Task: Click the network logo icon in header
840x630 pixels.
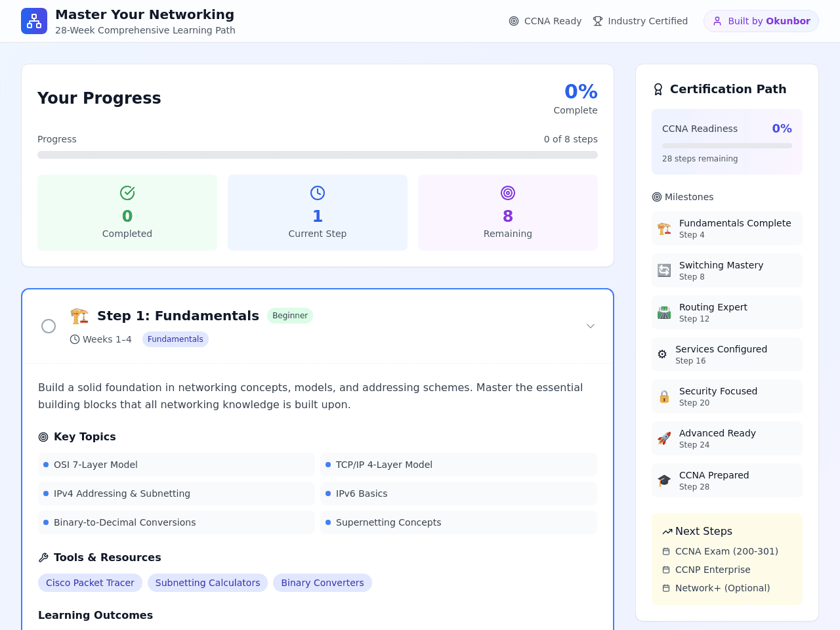Action: tap(34, 21)
